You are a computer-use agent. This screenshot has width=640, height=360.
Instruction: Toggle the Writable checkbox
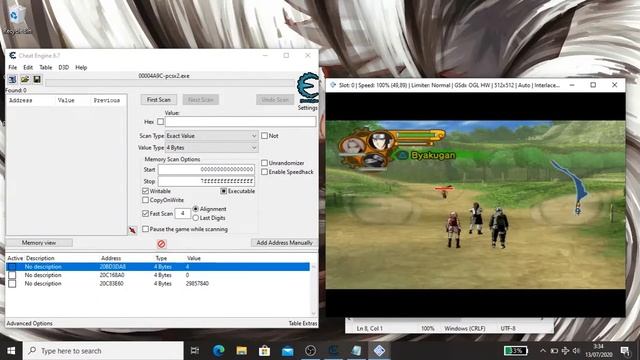coord(145,191)
